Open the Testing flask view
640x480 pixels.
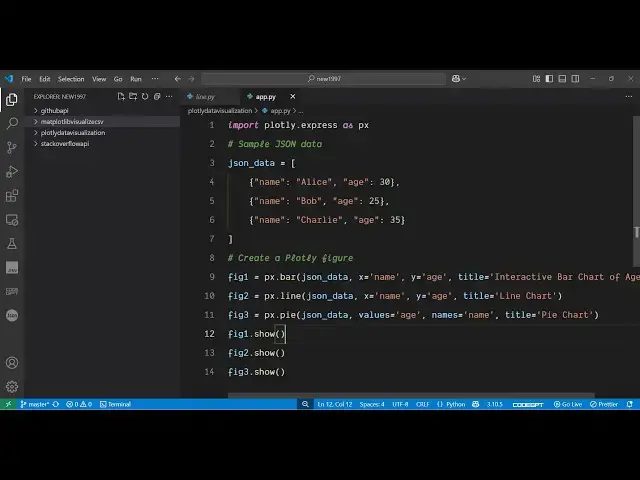coord(12,244)
